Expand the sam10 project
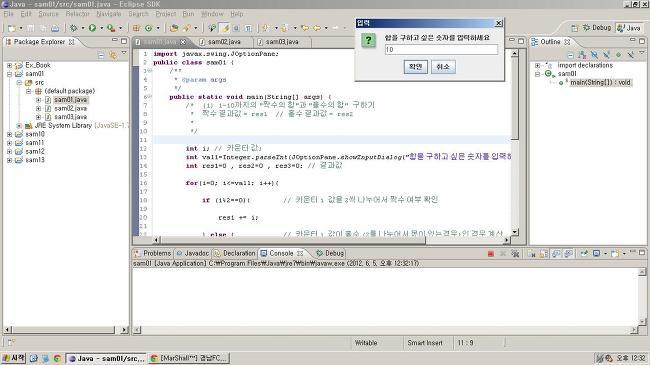Viewport: 650px width, 365px height. point(9,134)
